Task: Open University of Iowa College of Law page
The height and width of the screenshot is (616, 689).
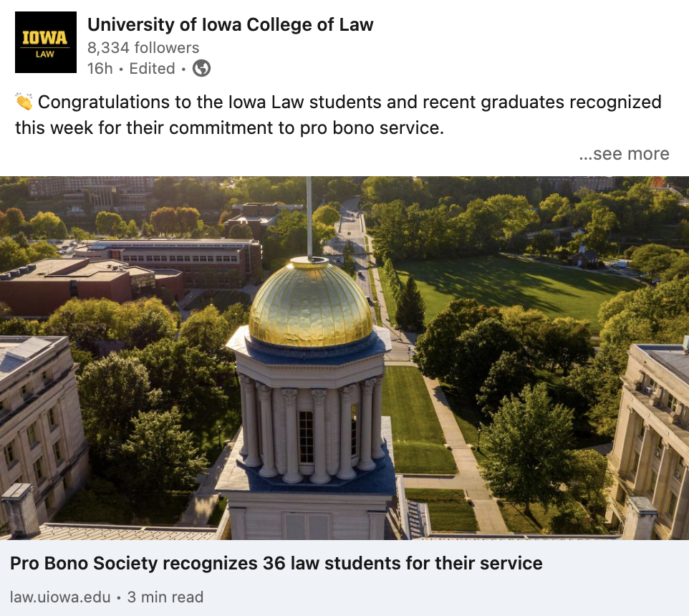Action: (230, 25)
